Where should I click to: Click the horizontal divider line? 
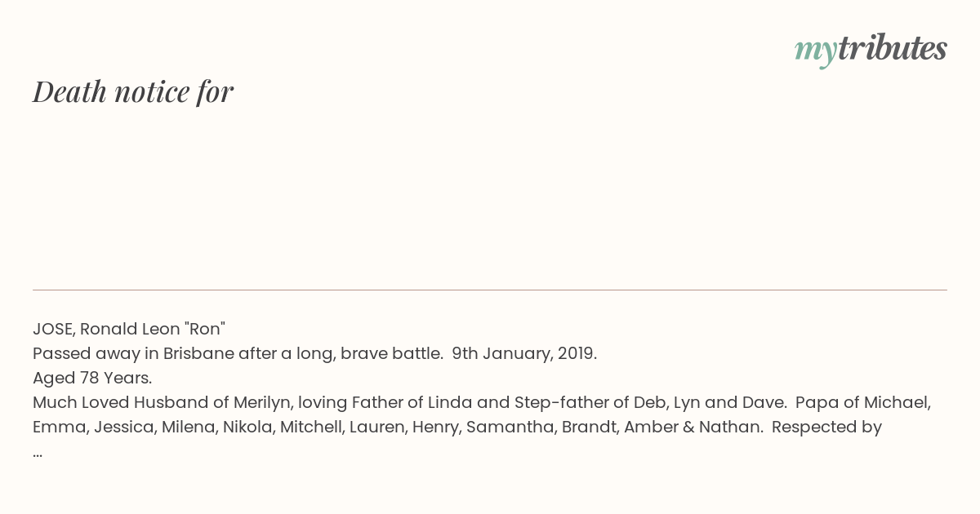tap(490, 290)
